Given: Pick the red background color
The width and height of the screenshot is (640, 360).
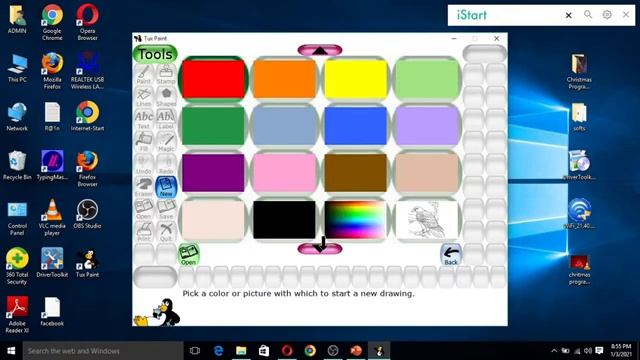Looking at the screenshot, I should (213, 79).
